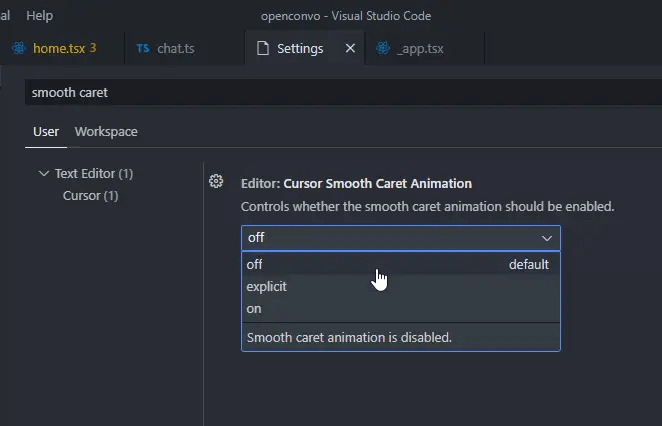Screen dimensions: 662x426
Task: Switch to the home.tsx editor tab
Action: coord(58,48)
